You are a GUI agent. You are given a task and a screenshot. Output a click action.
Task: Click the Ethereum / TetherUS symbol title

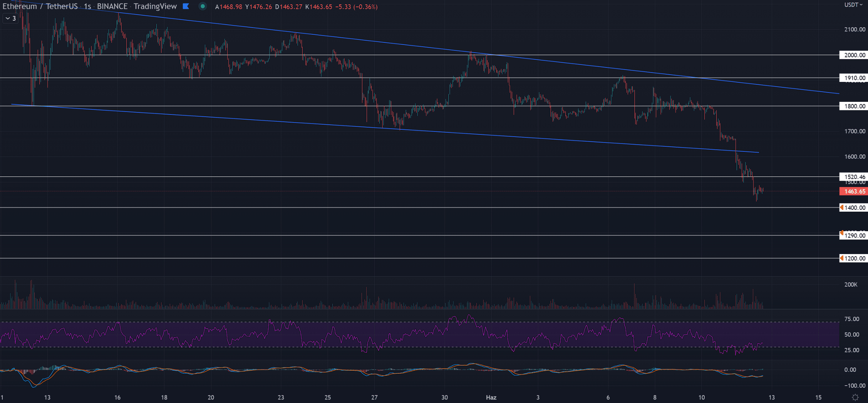pos(41,6)
